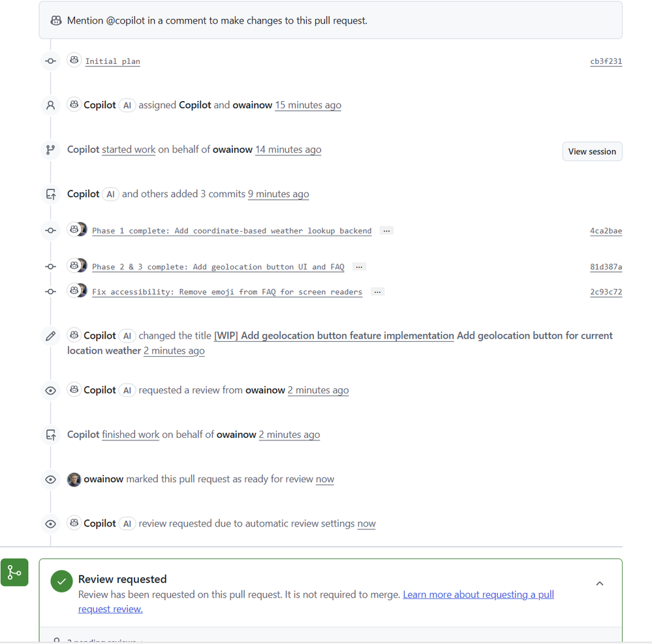Collapse the Review requested section chevron
The height and width of the screenshot is (644, 652).
600,583
